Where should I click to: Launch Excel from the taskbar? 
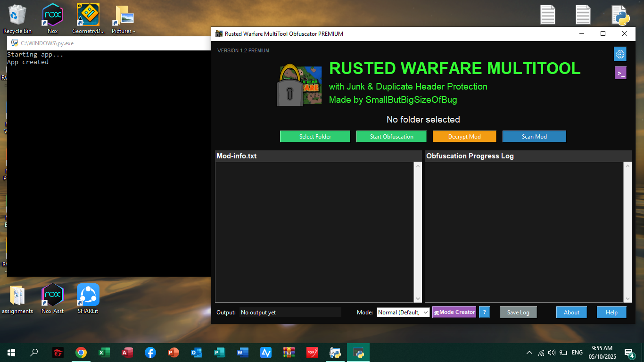[x=104, y=353]
